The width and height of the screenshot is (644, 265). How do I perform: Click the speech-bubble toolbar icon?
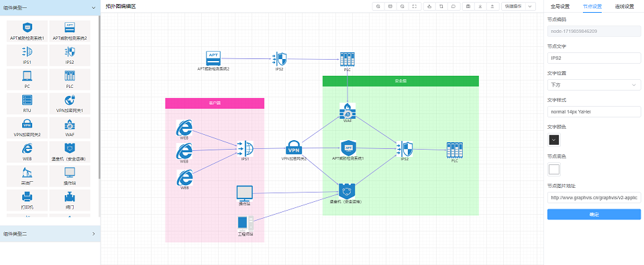(x=453, y=6)
